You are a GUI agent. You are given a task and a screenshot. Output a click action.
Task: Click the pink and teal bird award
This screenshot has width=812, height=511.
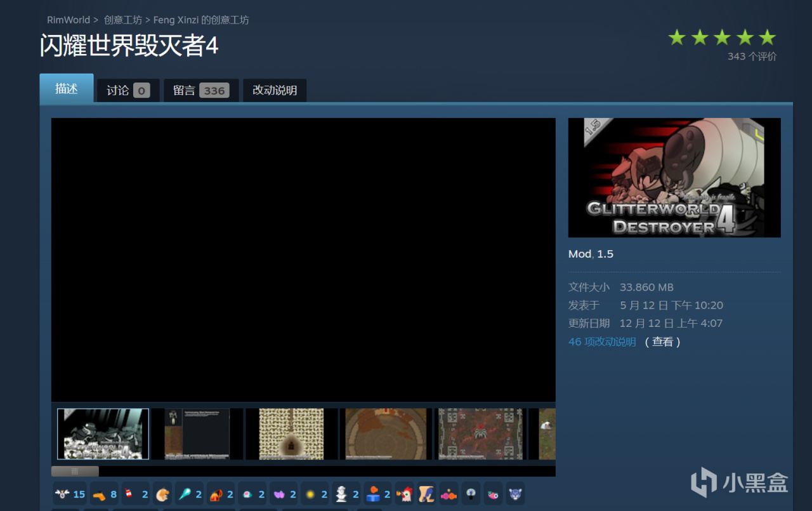pos(493,494)
